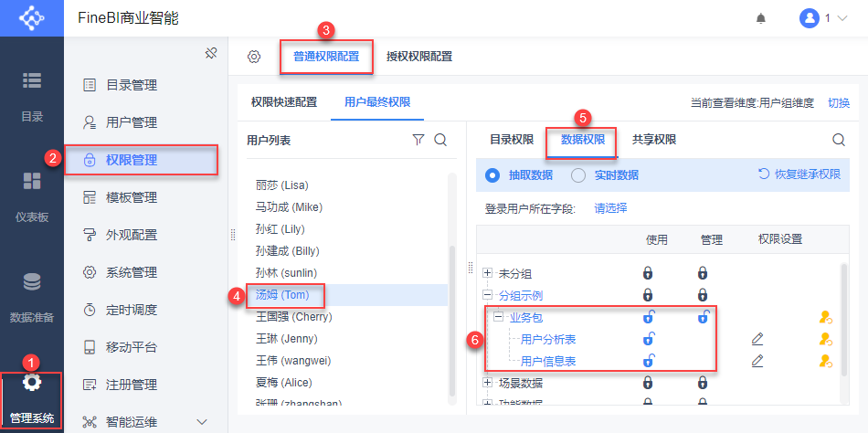
Task: Expand the 未分组 tree node
Action: 488,273
